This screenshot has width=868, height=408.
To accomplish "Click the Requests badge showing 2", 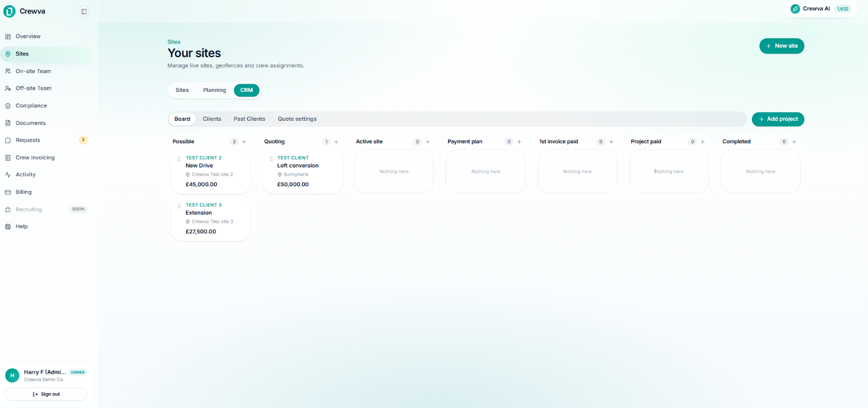I will 83,140.
